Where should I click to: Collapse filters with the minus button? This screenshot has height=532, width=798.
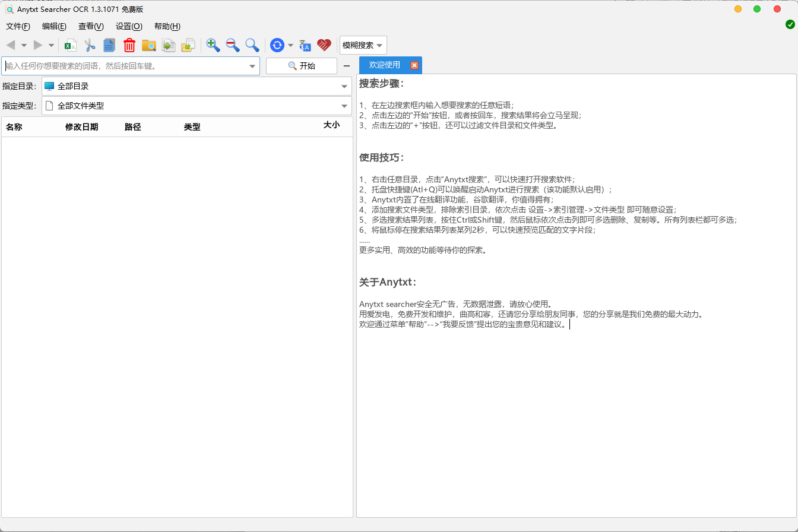point(347,66)
